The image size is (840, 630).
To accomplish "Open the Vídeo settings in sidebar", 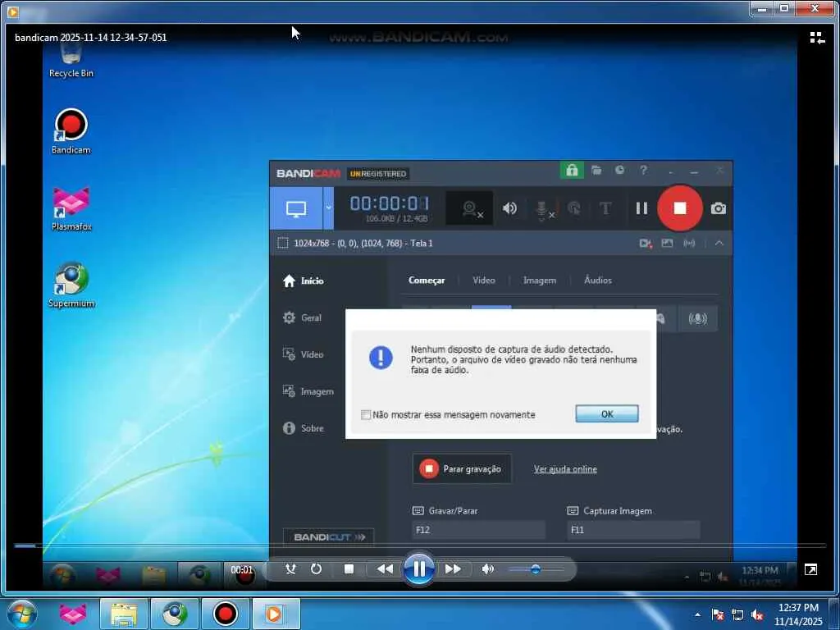I will click(304, 354).
